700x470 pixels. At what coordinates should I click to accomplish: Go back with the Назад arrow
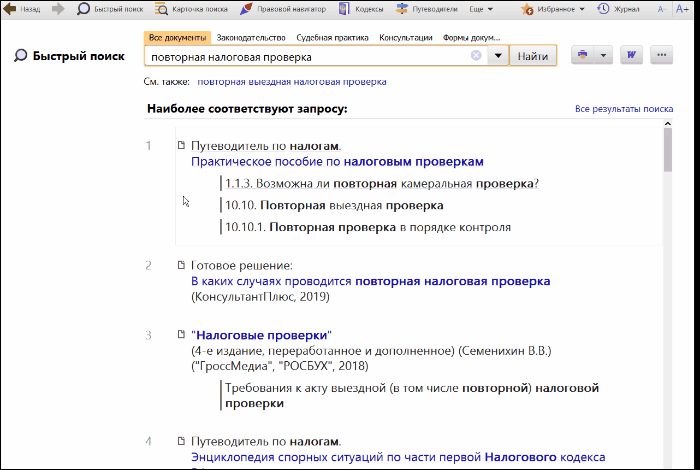pos(21,9)
